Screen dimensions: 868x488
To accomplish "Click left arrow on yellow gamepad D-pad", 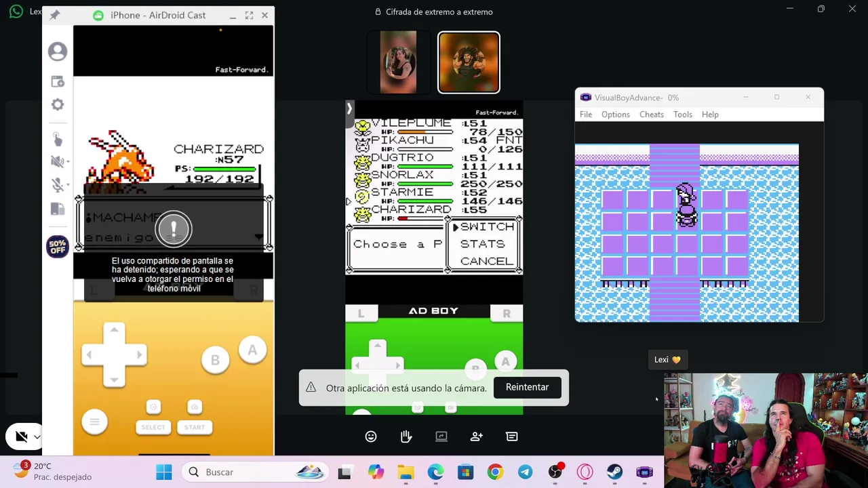I will pyautogui.click(x=89, y=354).
